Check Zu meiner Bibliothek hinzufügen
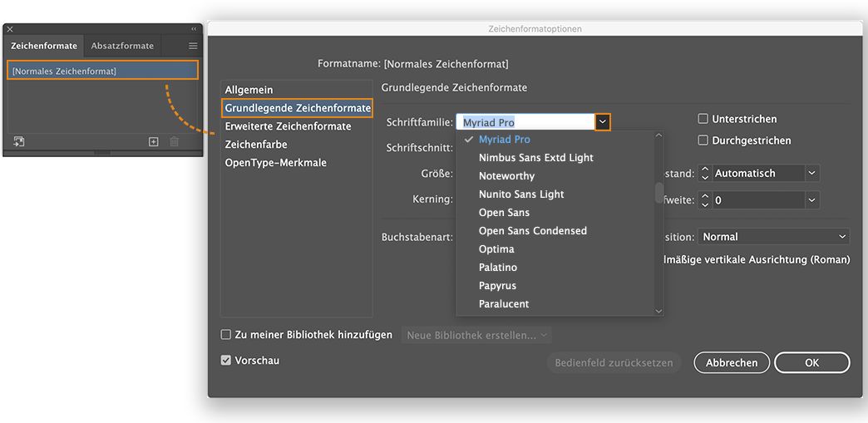Image resolution: width=868 pixels, height=423 pixels. [225, 335]
